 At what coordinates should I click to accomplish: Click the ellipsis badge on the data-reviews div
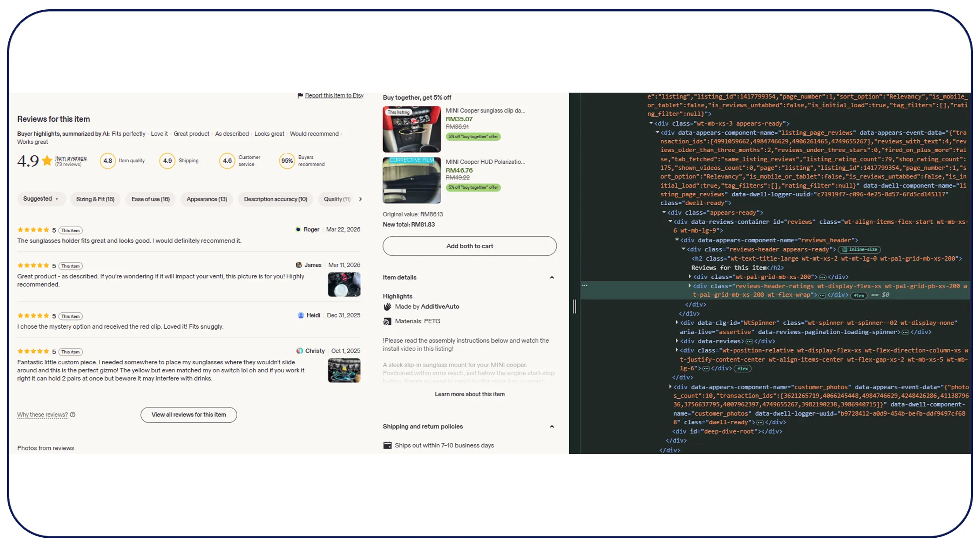click(x=749, y=341)
